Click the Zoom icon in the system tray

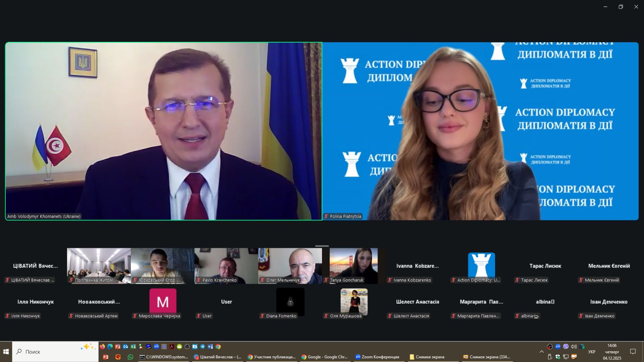558,346
